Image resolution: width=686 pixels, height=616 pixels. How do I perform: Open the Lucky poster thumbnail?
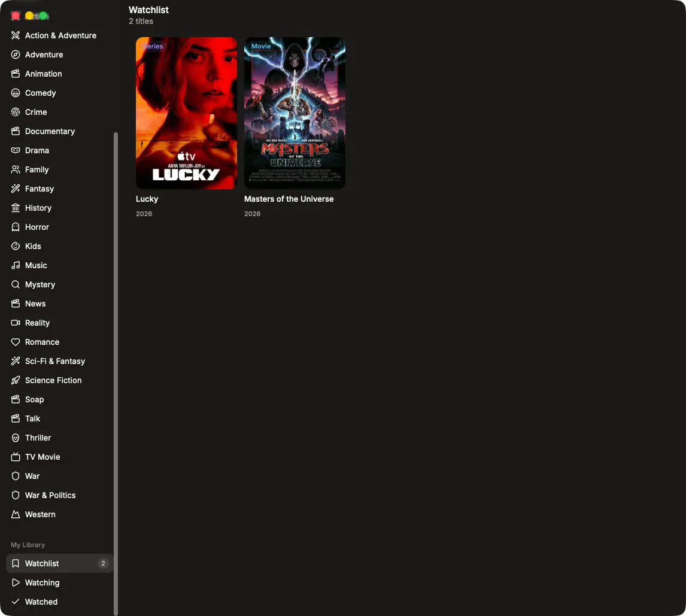(x=186, y=113)
